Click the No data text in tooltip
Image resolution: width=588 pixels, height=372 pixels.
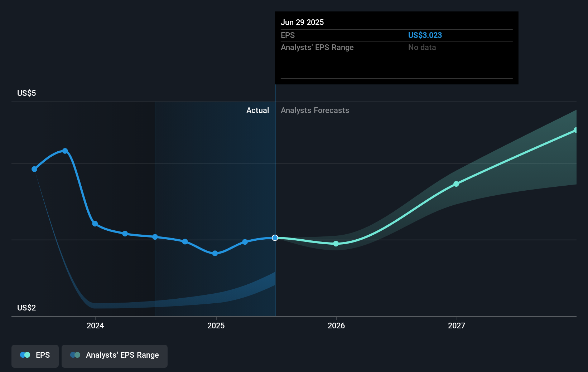click(422, 48)
